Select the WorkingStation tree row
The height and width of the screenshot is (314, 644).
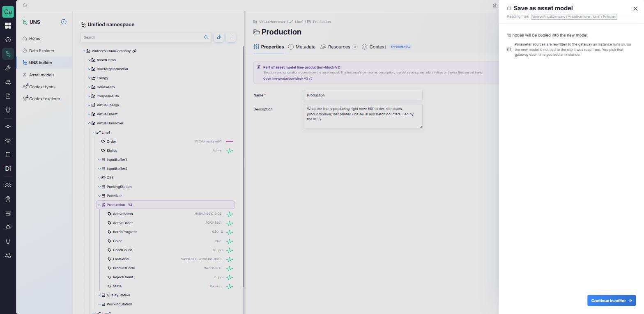165,304
